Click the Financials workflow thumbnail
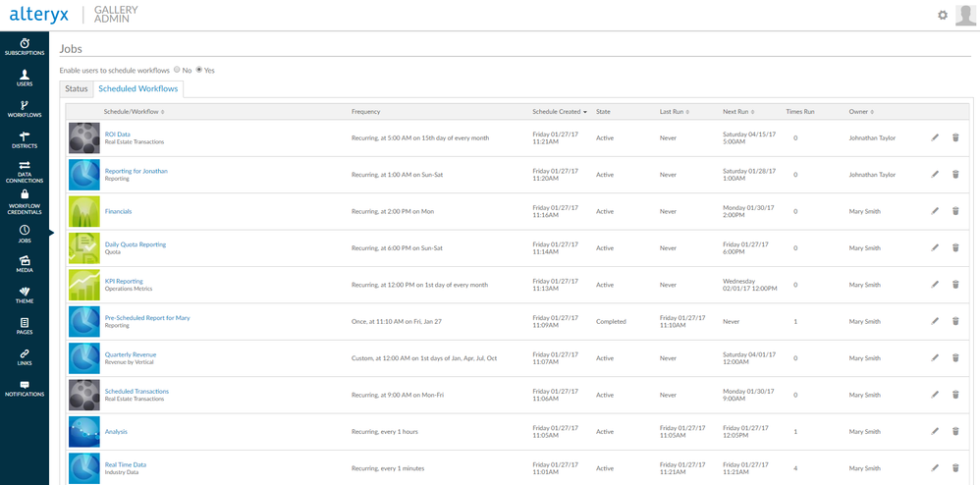980x485 pixels. (x=83, y=211)
